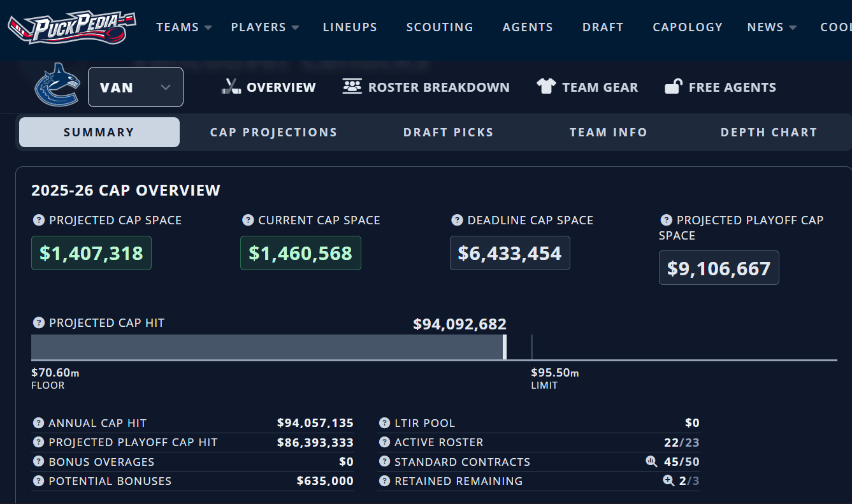Open the Draft Picks tab
This screenshot has height=504, width=852.
pyautogui.click(x=448, y=133)
